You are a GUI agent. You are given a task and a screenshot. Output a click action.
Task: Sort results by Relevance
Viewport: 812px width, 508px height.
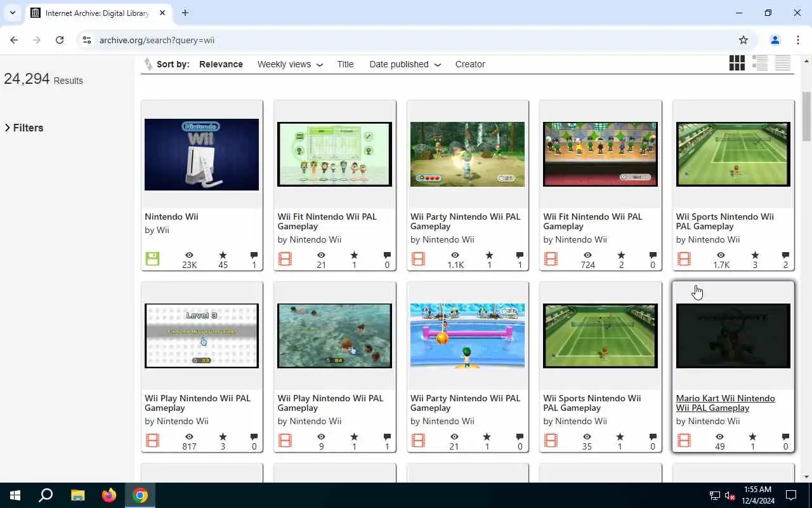(x=221, y=64)
